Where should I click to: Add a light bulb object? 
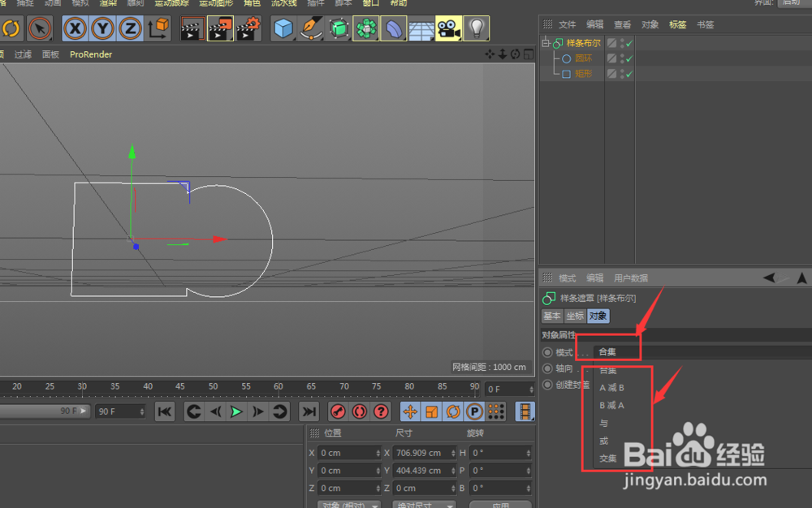pos(477,29)
